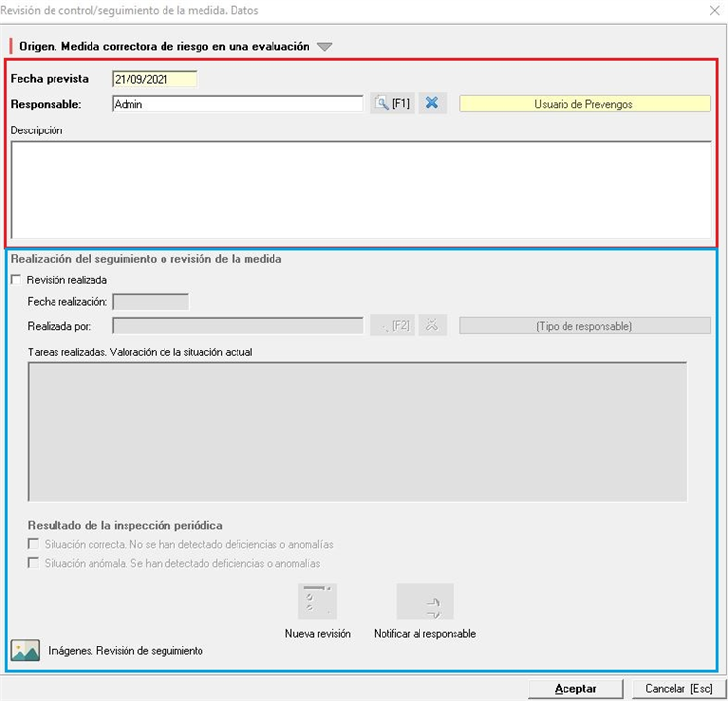Click the Usuario de Prevengos yellow button

pyautogui.click(x=585, y=104)
